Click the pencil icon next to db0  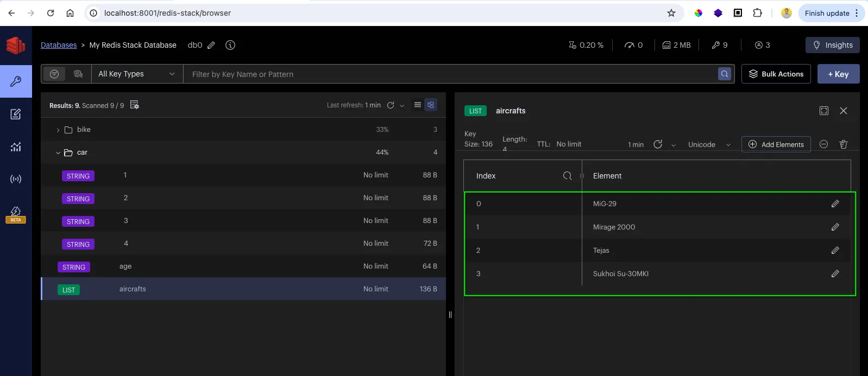[211, 45]
